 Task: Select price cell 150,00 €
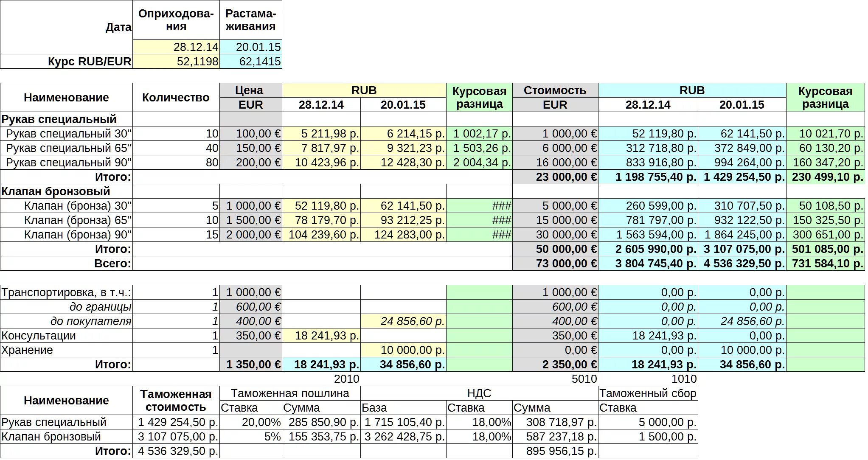251,148
